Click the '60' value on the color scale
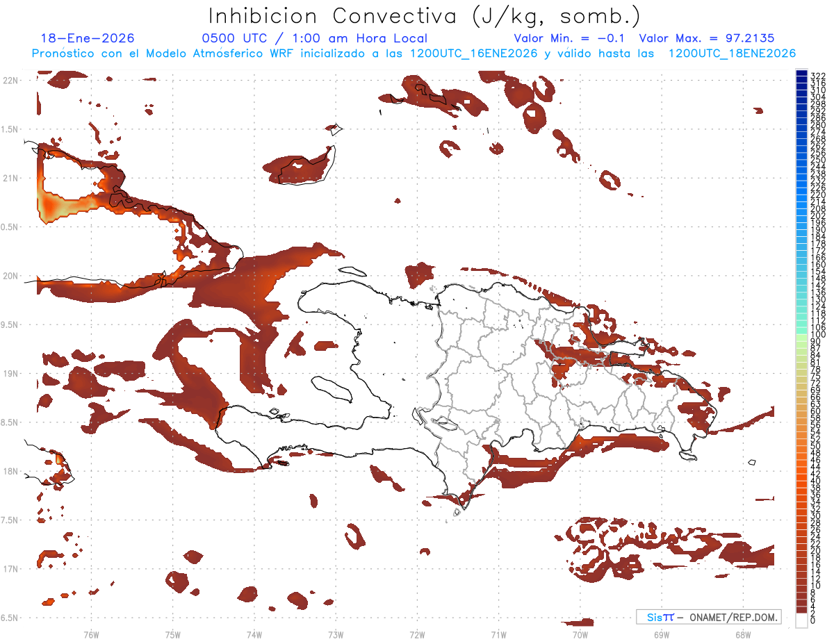The width and height of the screenshot is (834, 644). pos(815,411)
